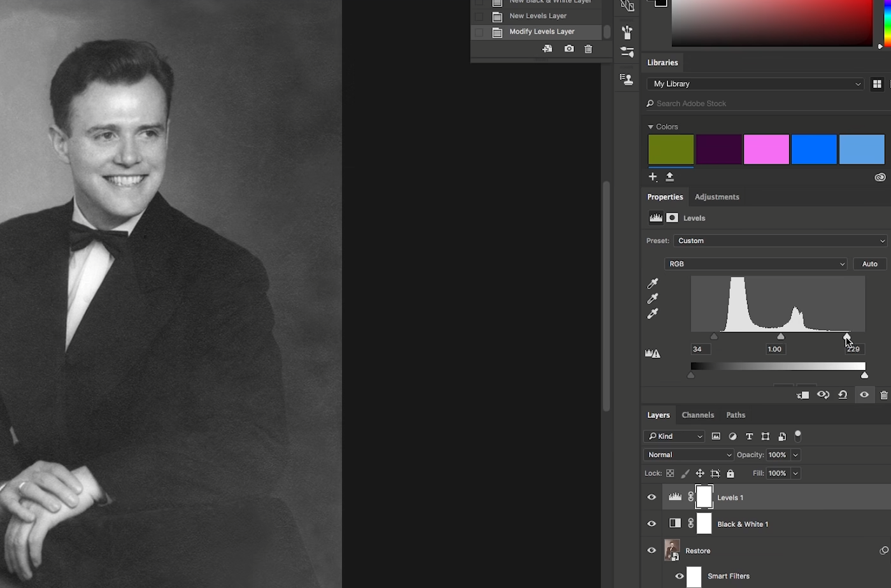Screen dimensions: 891x588
Task: Click the Search Adobe Stock field
Action: (732, 103)
